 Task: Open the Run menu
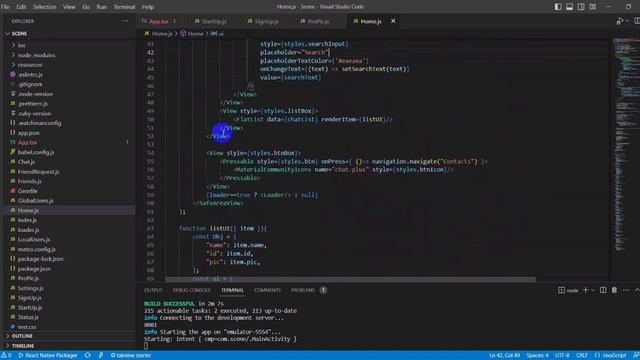click(101, 7)
